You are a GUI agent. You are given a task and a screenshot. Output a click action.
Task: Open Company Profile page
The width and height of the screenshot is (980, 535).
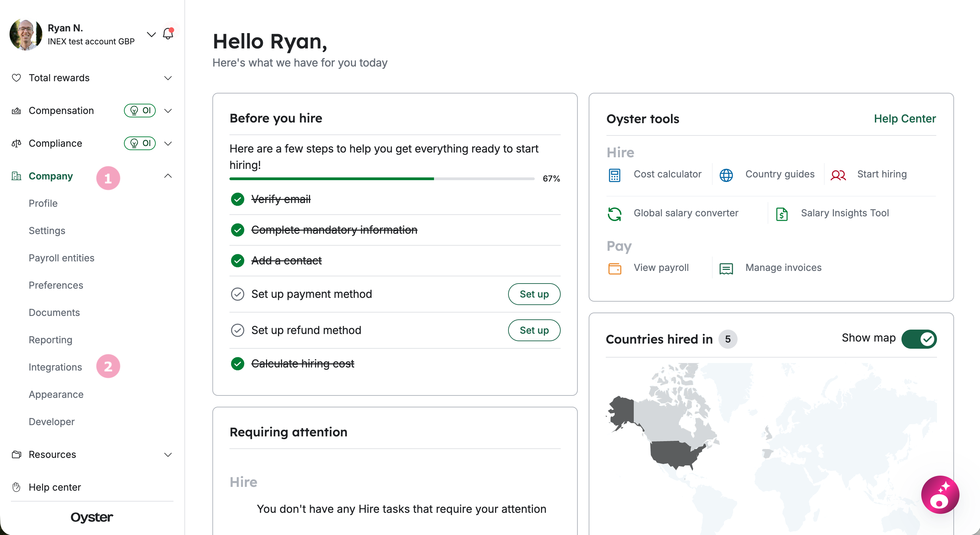tap(43, 203)
